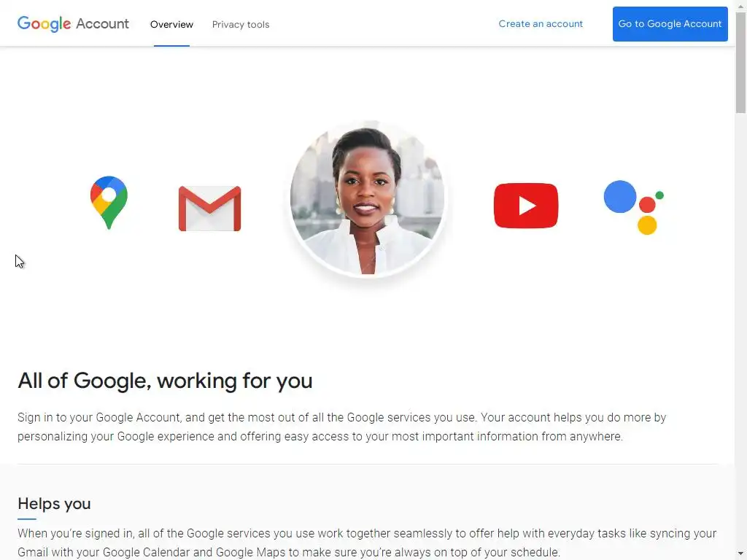
Task: Click the 'Sign in to your Google Account' paragraph
Action: [341, 427]
